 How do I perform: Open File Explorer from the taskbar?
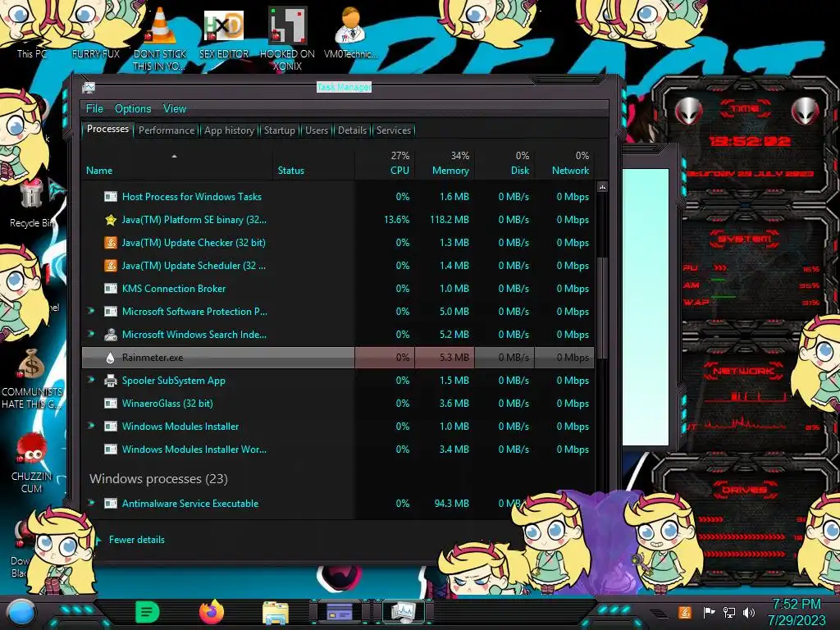tap(276, 612)
